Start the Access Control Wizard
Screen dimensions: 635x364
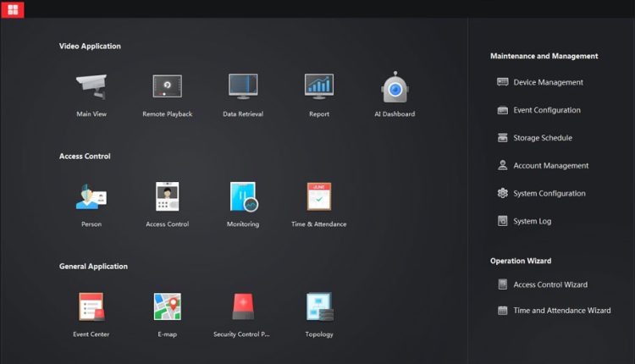point(549,284)
